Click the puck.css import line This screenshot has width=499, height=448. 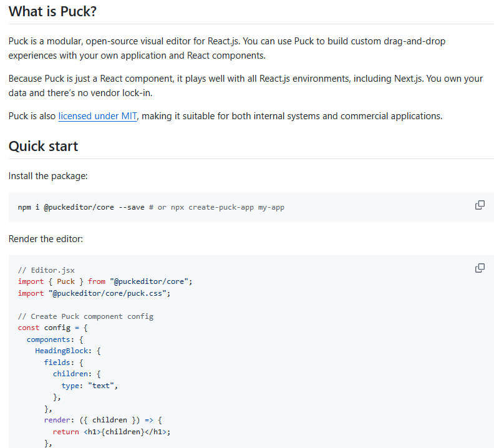(x=94, y=293)
